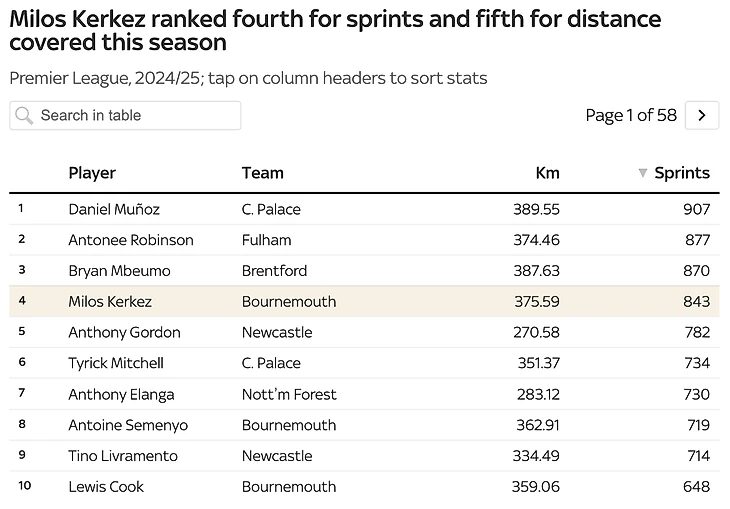The image size is (730, 509).
Task: Click Nott'm Forest team cell
Action: 289,394
